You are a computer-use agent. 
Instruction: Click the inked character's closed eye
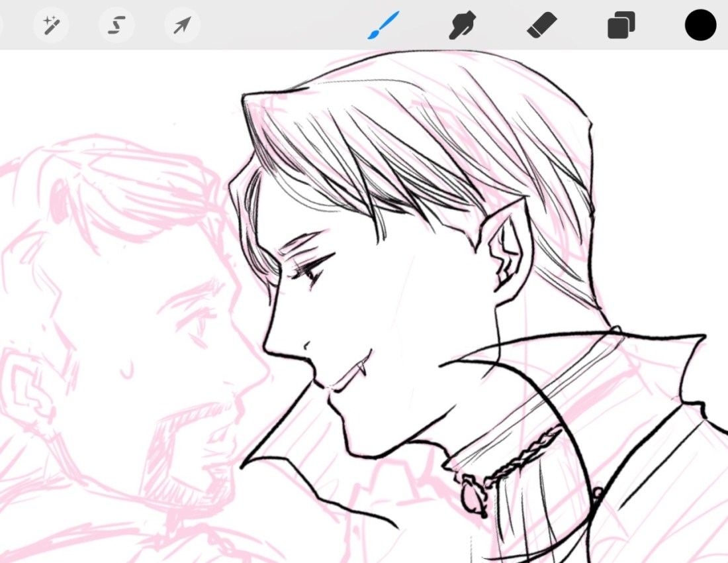click(308, 270)
